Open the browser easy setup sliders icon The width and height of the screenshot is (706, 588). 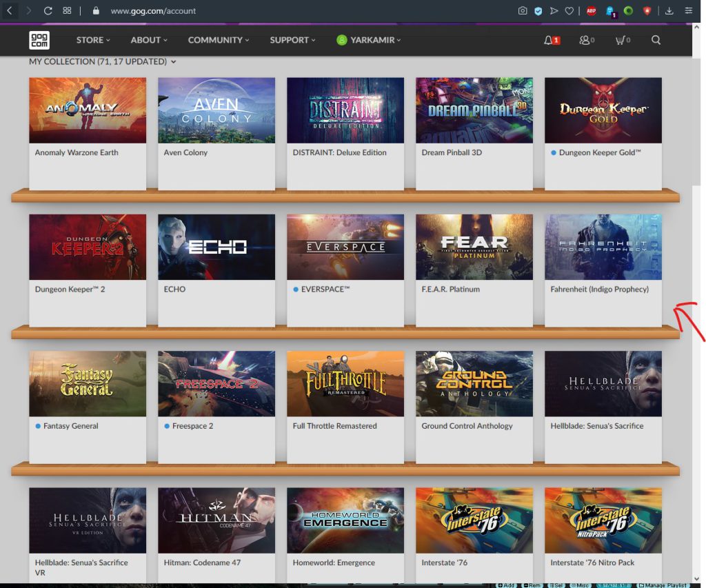689,10
